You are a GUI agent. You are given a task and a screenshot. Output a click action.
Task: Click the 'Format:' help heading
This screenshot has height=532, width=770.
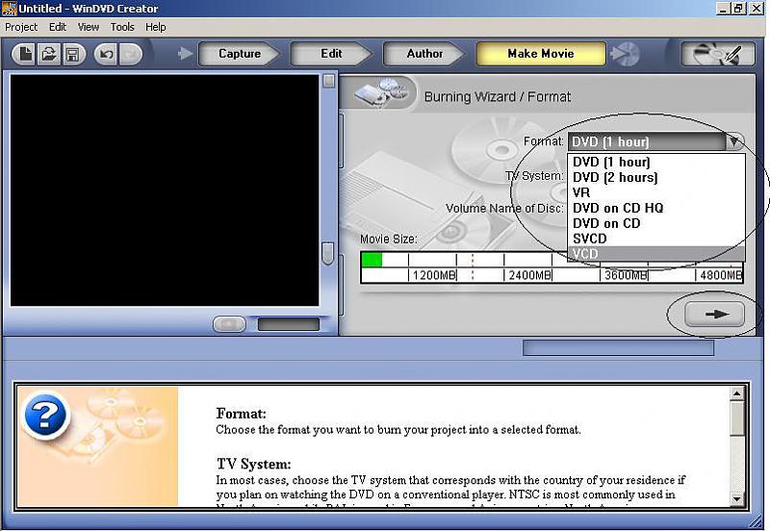pyautogui.click(x=242, y=414)
